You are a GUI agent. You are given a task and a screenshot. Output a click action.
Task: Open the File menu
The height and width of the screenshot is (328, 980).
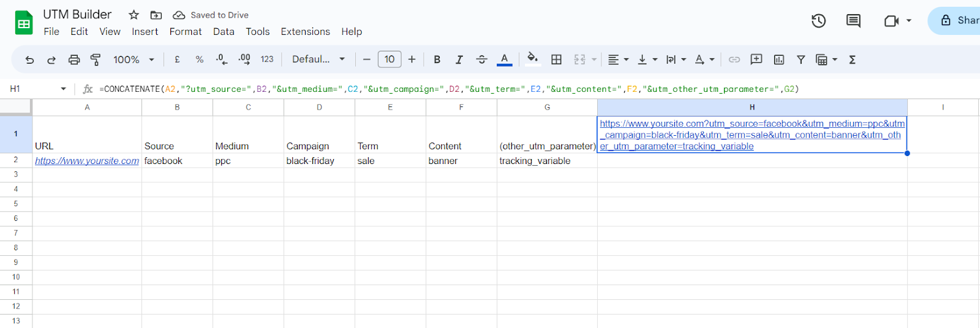[x=51, y=31]
